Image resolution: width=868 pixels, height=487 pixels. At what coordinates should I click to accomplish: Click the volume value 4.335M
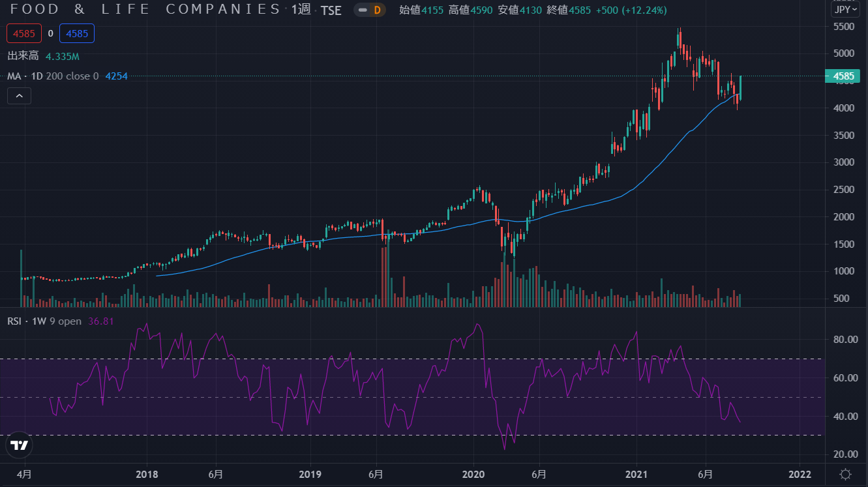coord(63,57)
